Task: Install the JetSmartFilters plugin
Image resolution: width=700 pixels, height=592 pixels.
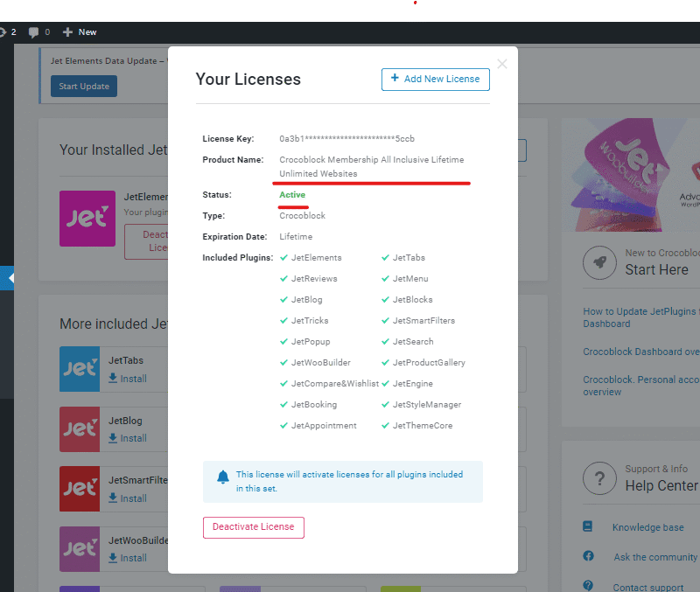Action: click(128, 498)
